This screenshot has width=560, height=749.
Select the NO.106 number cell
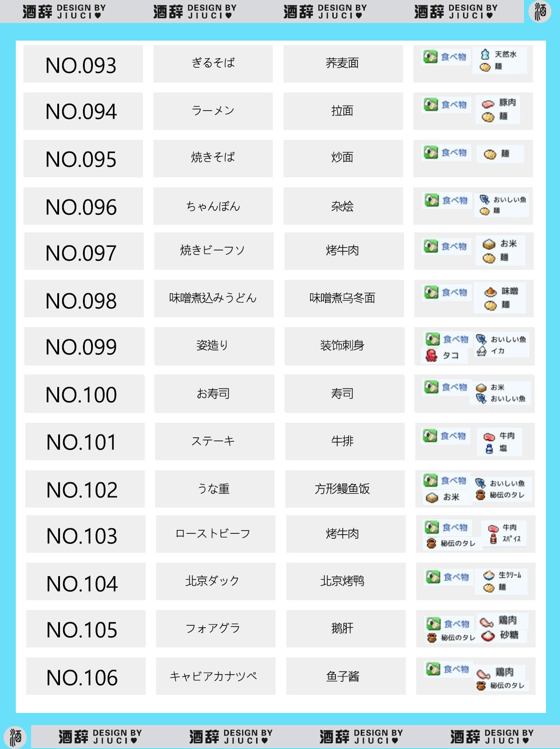point(86,676)
